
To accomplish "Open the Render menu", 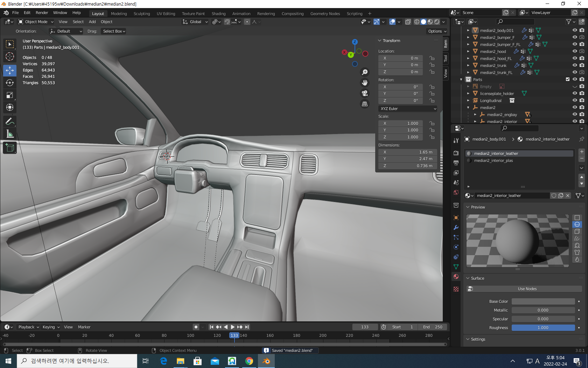I will click(42, 13).
